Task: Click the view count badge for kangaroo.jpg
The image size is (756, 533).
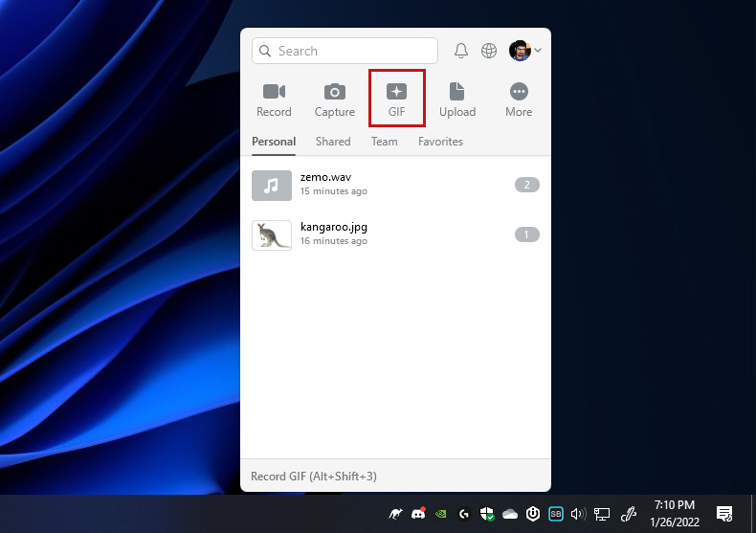Action: tap(526, 234)
